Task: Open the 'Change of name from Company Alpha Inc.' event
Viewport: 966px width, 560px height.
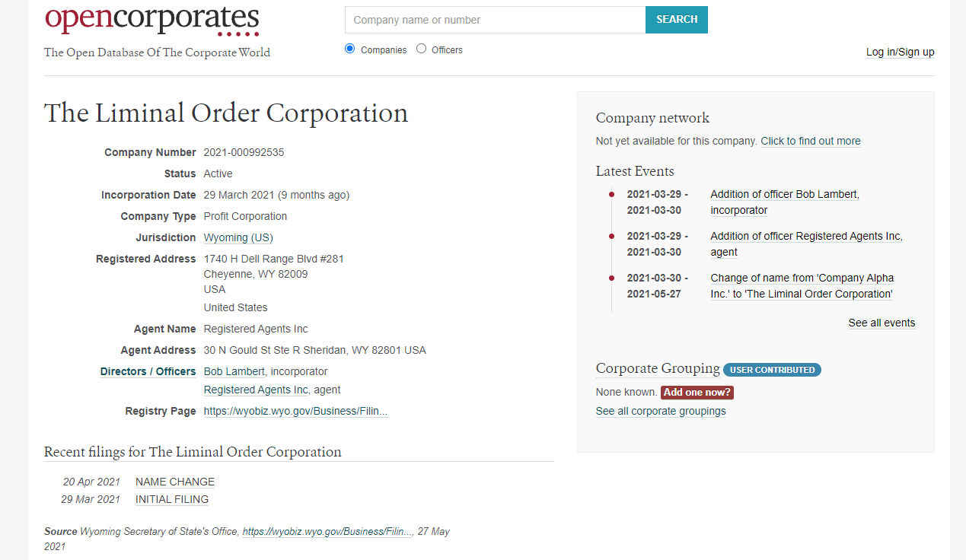Action: click(802, 286)
